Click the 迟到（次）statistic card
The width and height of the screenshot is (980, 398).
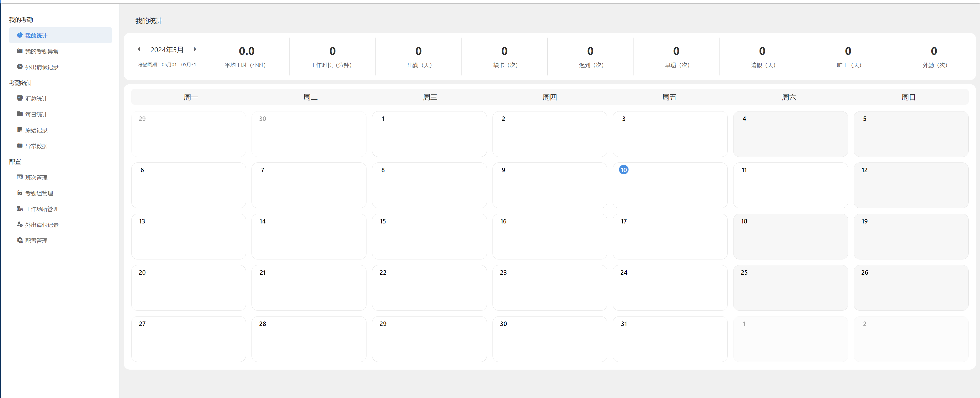tap(590, 57)
